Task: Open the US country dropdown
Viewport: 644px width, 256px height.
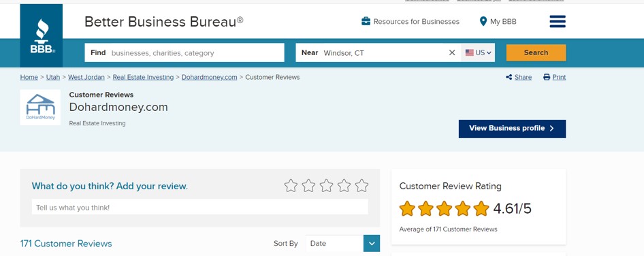Action: pos(478,52)
